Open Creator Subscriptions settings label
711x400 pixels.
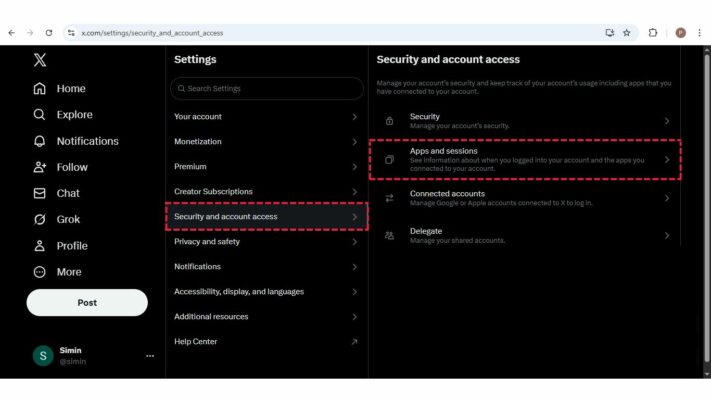pyautogui.click(x=213, y=191)
